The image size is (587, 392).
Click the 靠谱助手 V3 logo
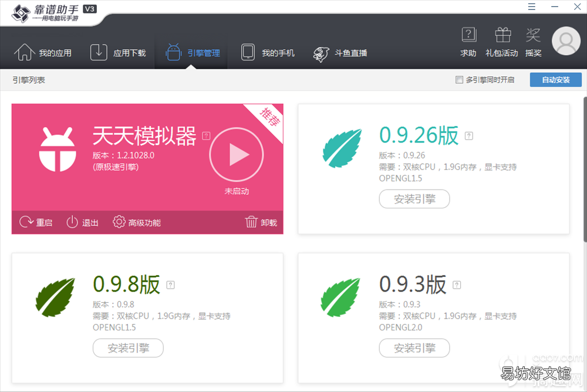click(54, 13)
